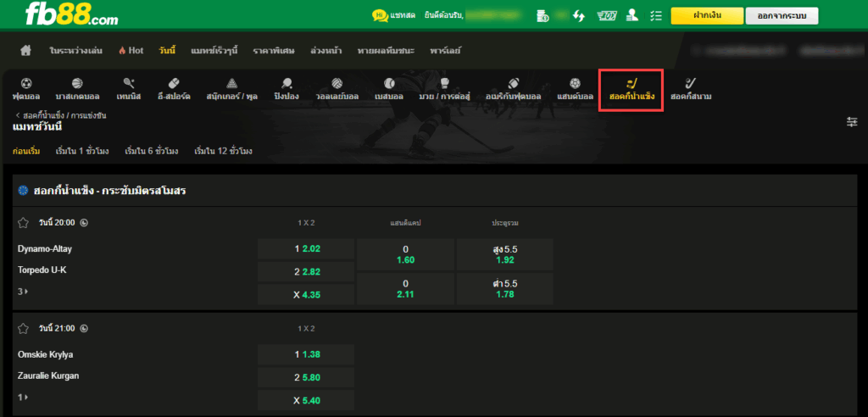
Task: Expand the 1 more market arrow
Action: pos(23,397)
